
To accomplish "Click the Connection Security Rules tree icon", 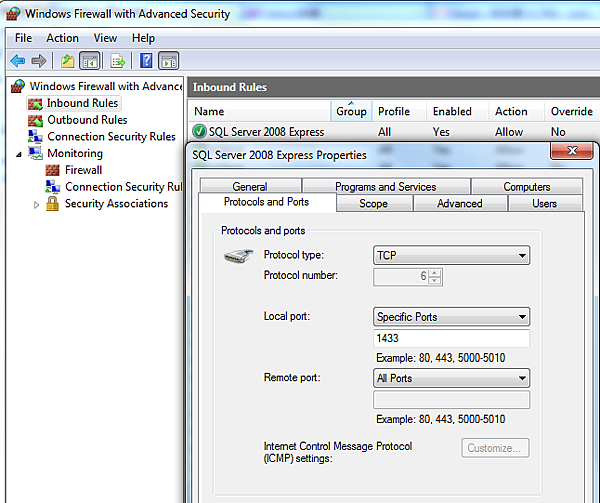I will pos(35,137).
